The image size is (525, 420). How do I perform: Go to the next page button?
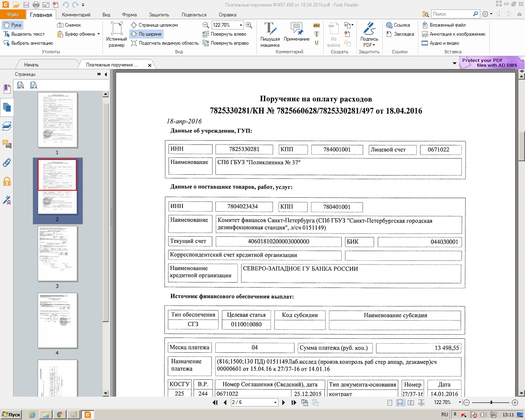tap(283, 403)
